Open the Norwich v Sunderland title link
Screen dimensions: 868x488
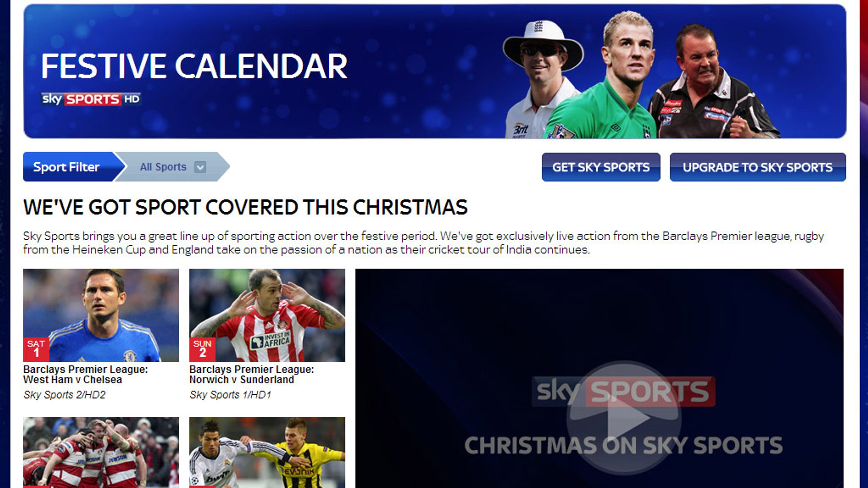pos(252,374)
